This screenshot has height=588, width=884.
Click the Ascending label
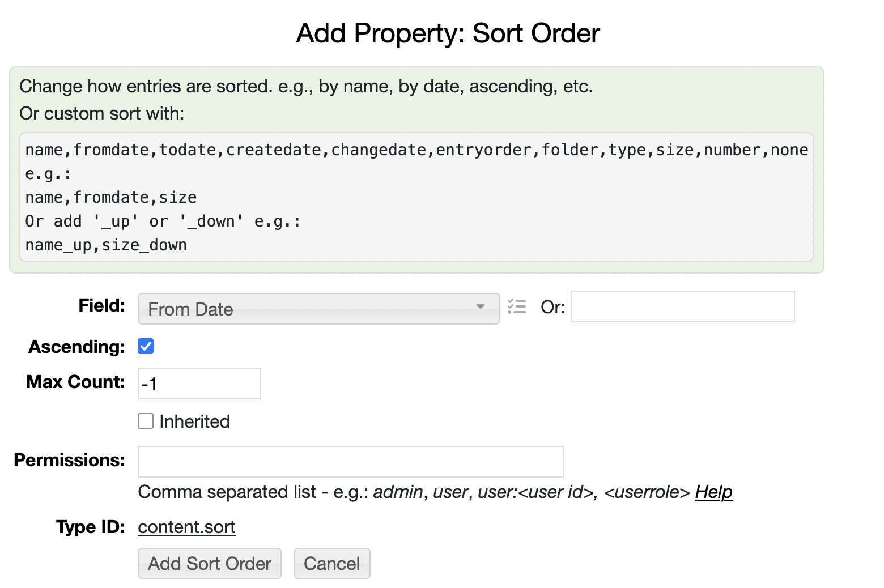76,347
